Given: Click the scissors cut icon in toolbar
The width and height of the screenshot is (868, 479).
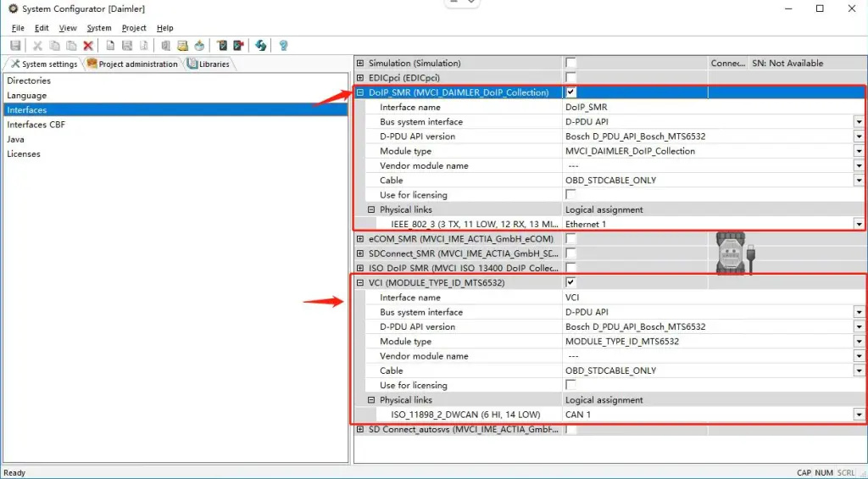Looking at the screenshot, I should point(37,46).
